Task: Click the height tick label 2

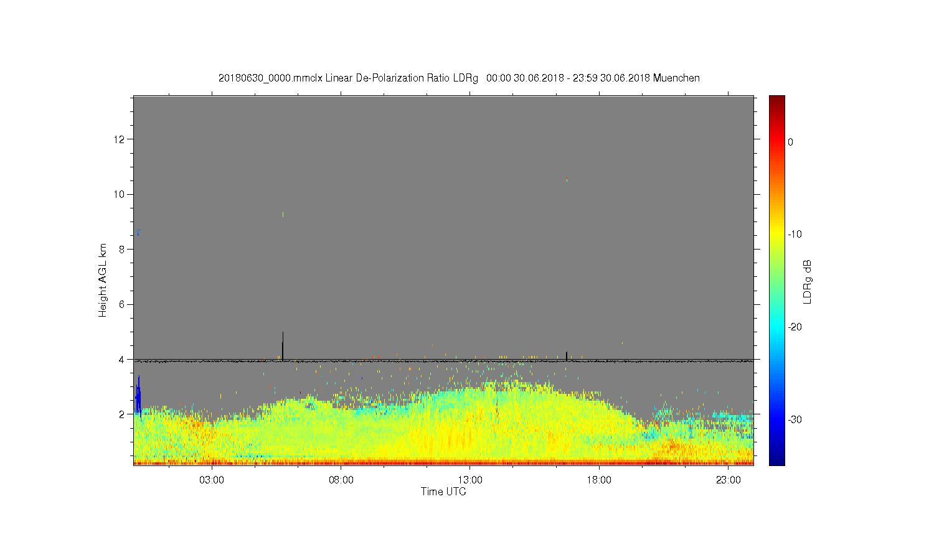Action: 121,414
